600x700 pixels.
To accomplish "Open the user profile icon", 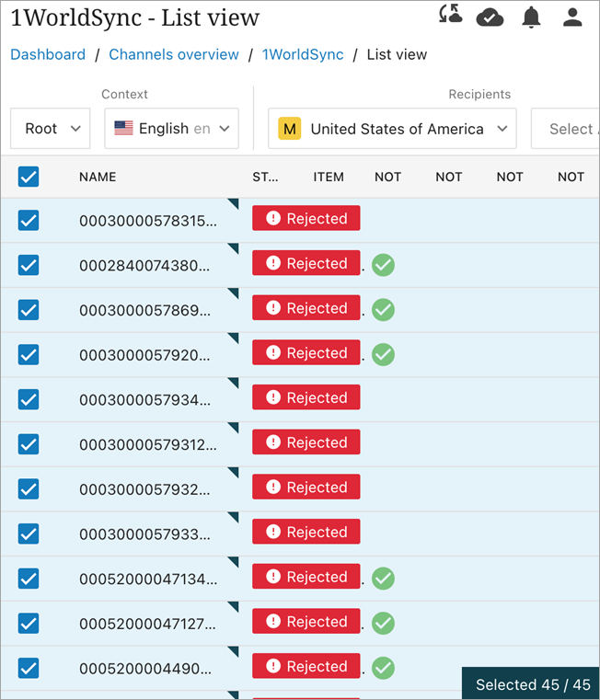I will click(572, 17).
